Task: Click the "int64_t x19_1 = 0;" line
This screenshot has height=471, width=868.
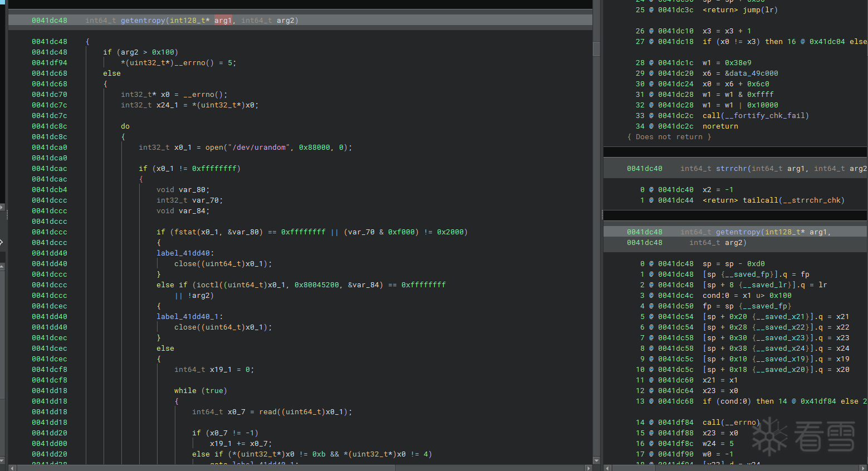Action: click(214, 370)
